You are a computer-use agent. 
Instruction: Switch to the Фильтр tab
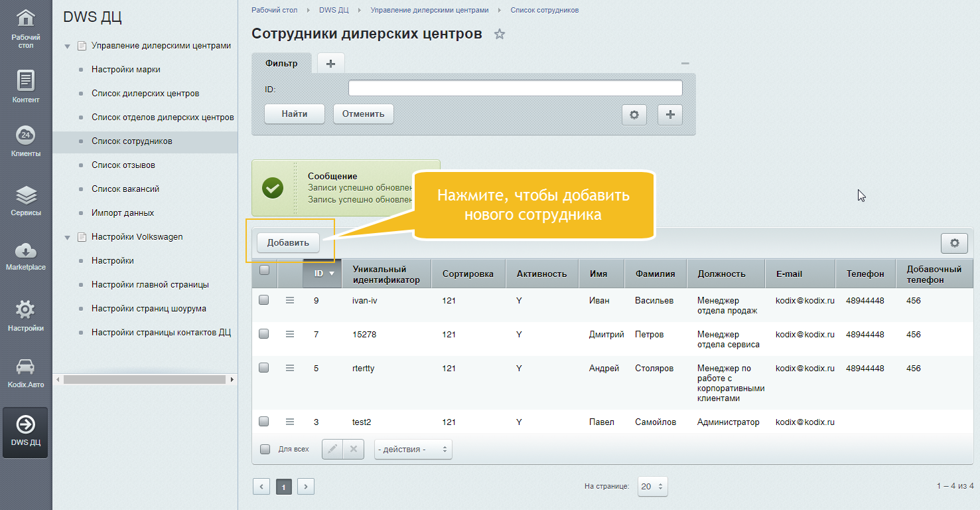pyautogui.click(x=281, y=64)
